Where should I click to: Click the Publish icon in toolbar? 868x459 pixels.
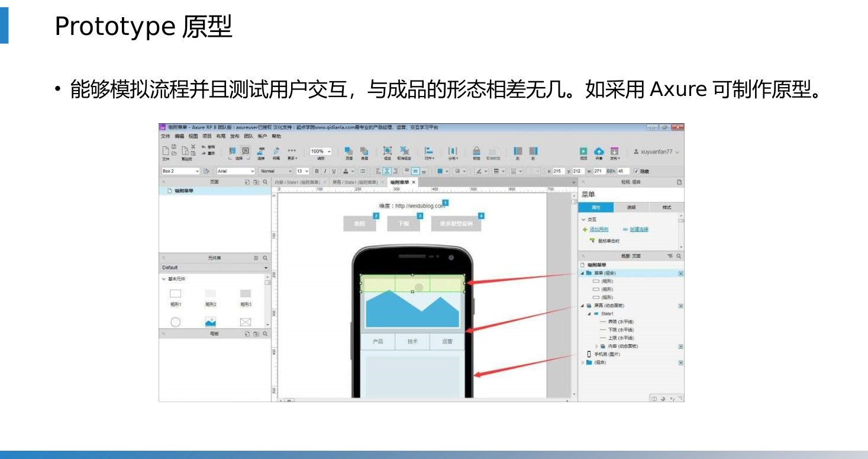pyautogui.click(x=614, y=151)
